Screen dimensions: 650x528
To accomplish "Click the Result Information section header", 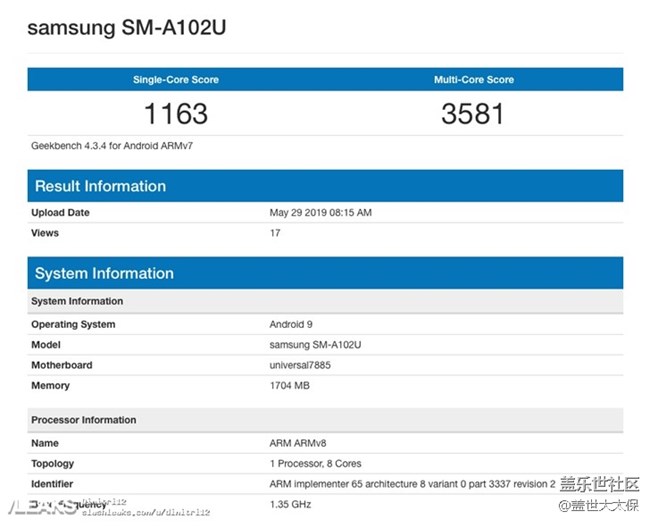I will tap(101, 186).
